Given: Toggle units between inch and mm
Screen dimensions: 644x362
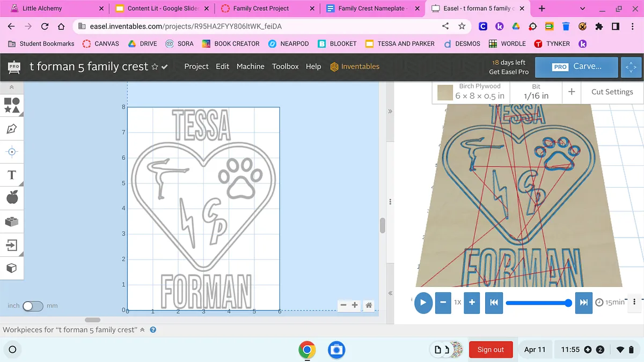Looking at the screenshot, I should tap(32, 306).
